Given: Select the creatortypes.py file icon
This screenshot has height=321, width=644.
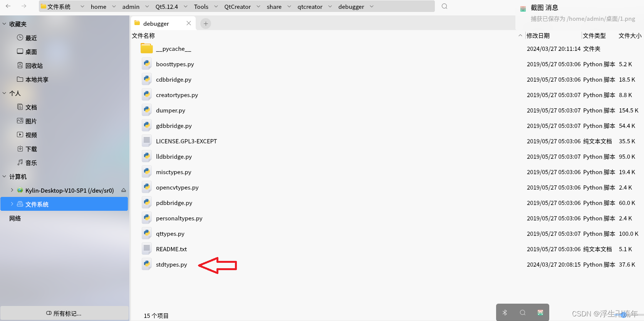Looking at the screenshot, I should [x=147, y=95].
